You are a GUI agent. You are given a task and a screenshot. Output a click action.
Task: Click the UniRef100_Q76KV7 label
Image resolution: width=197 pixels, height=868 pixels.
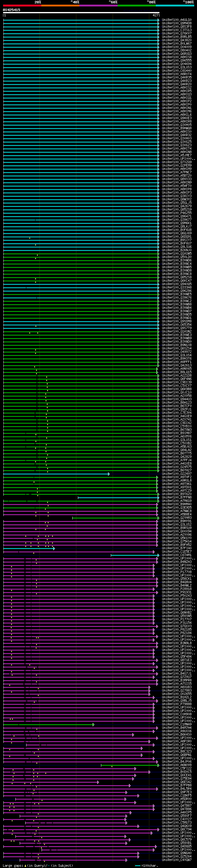point(177,33)
